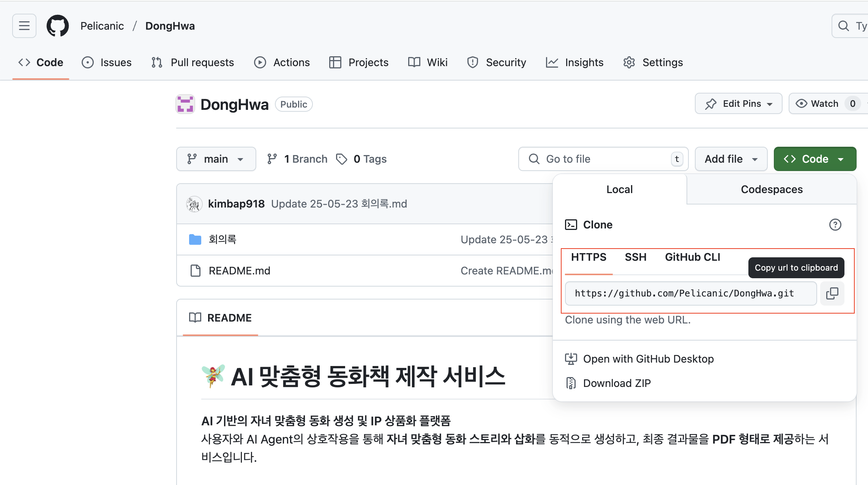Open the 회의록 folder

223,239
